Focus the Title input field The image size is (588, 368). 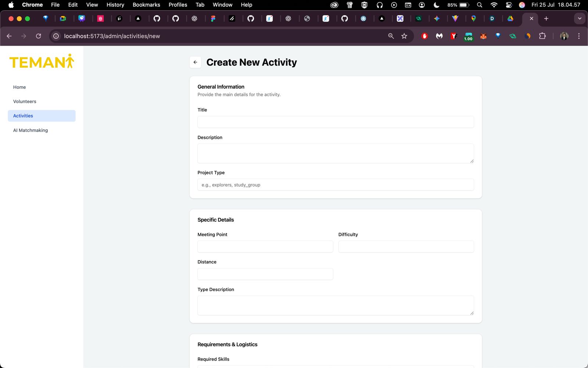tap(336, 122)
